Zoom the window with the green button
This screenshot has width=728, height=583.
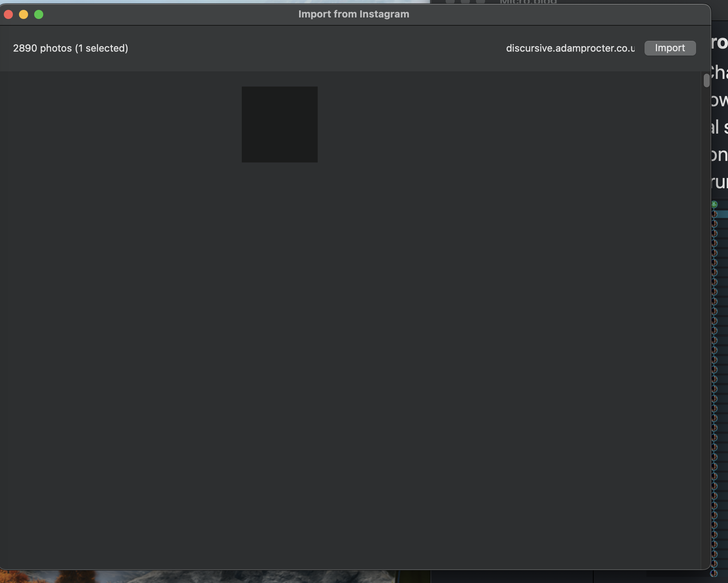click(39, 14)
